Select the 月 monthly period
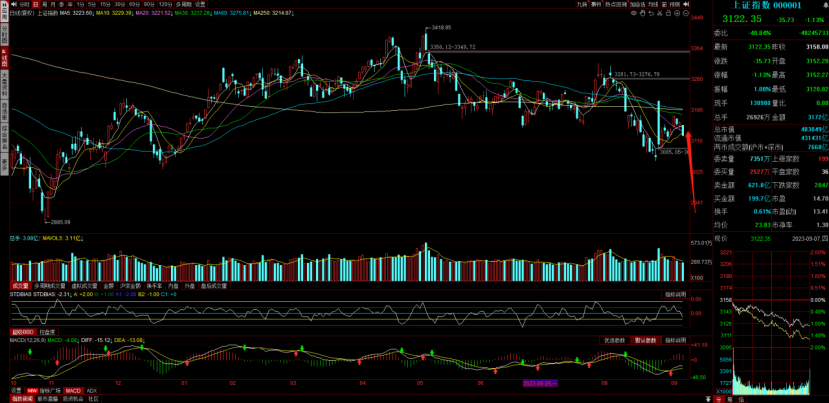829x403 pixels. (x=52, y=4)
